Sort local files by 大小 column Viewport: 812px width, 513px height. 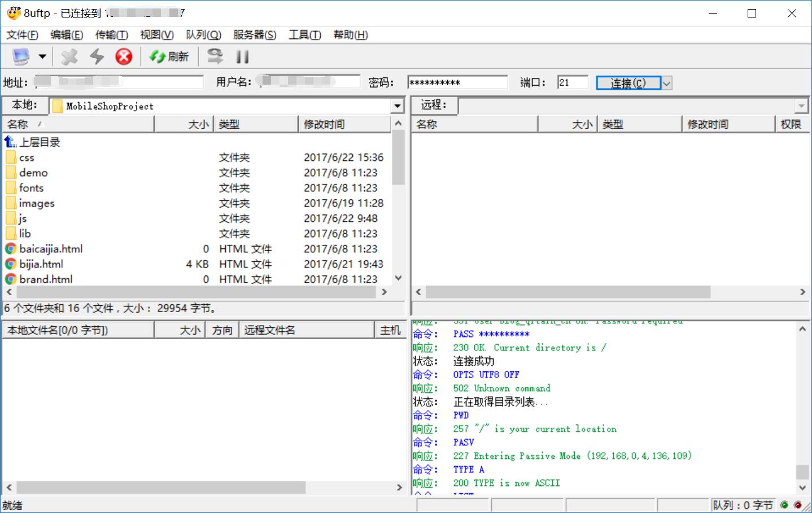184,124
